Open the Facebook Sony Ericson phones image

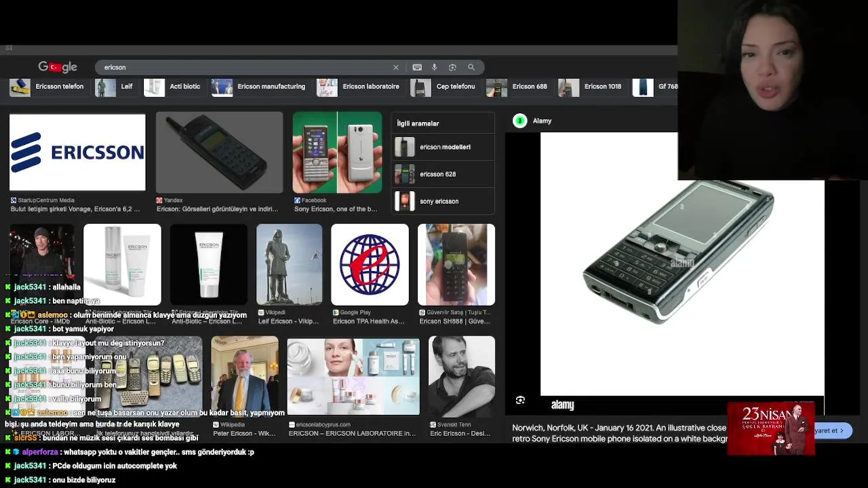point(337,152)
